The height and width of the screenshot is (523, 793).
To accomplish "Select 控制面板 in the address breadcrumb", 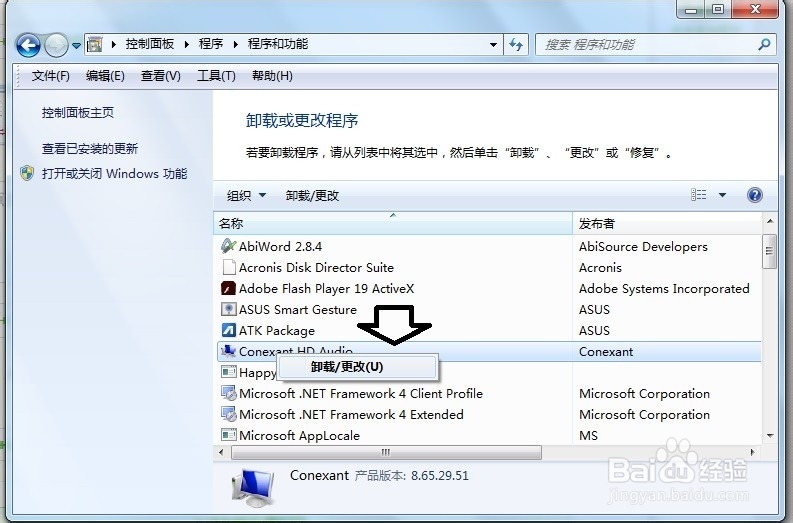I will click(x=150, y=44).
